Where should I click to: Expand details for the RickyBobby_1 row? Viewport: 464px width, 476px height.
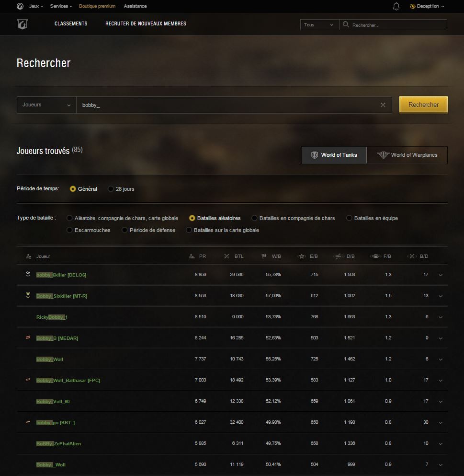(441, 317)
